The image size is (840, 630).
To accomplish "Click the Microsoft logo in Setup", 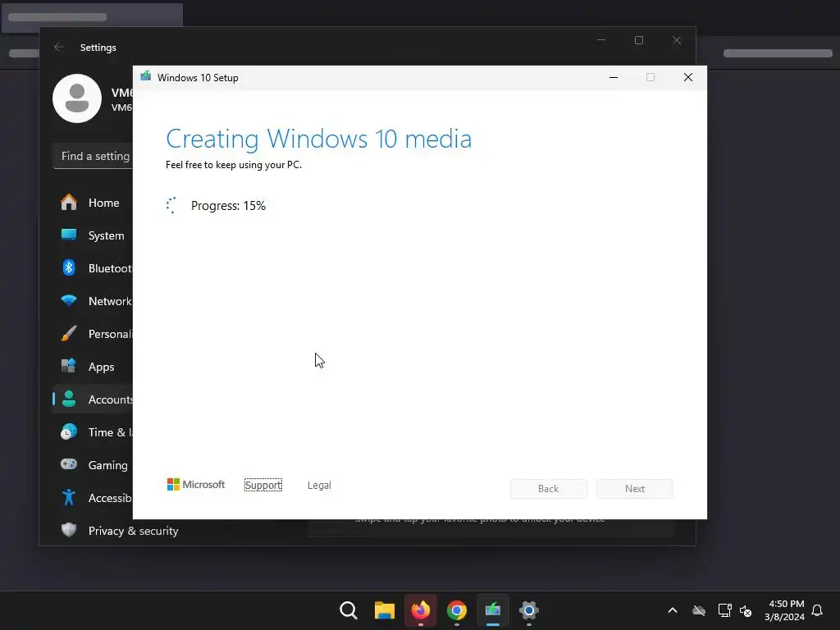I will click(x=196, y=484).
